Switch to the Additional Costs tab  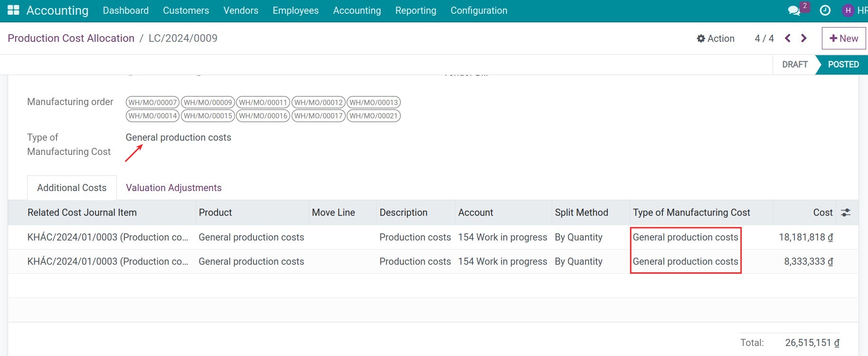[x=72, y=188]
